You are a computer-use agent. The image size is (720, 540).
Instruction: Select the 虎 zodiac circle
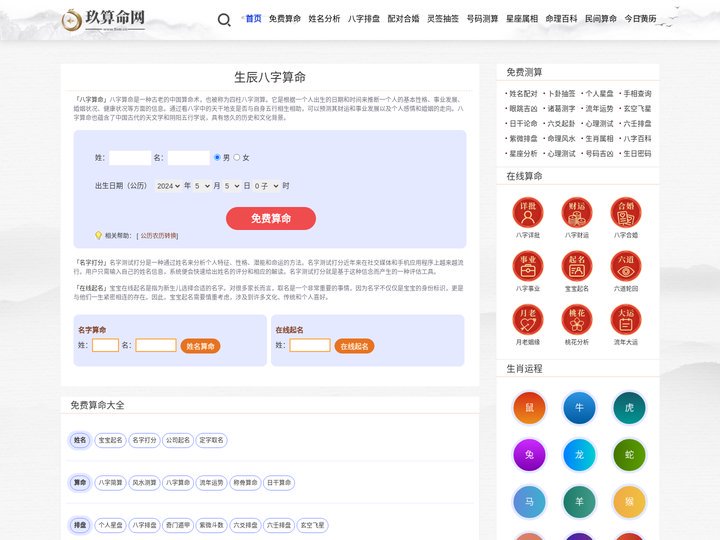click(x=630, y=408)
